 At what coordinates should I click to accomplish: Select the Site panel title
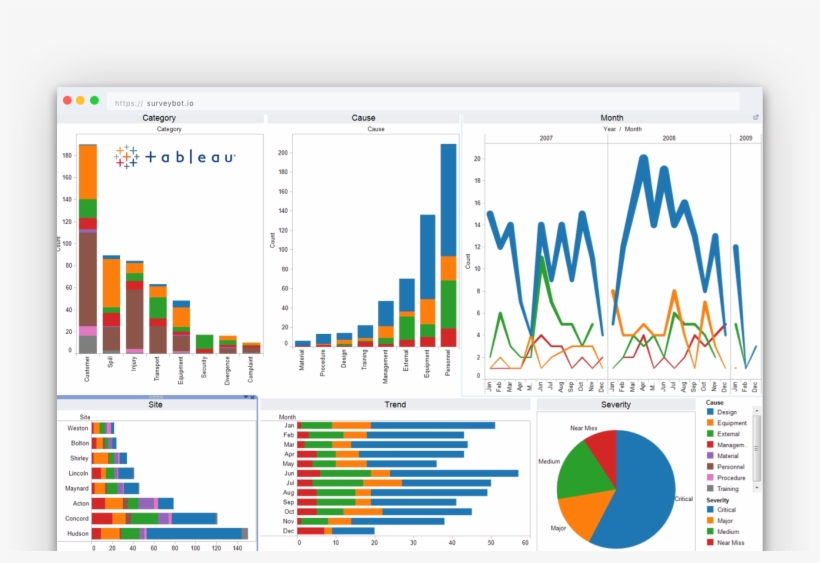click(155, 405)
